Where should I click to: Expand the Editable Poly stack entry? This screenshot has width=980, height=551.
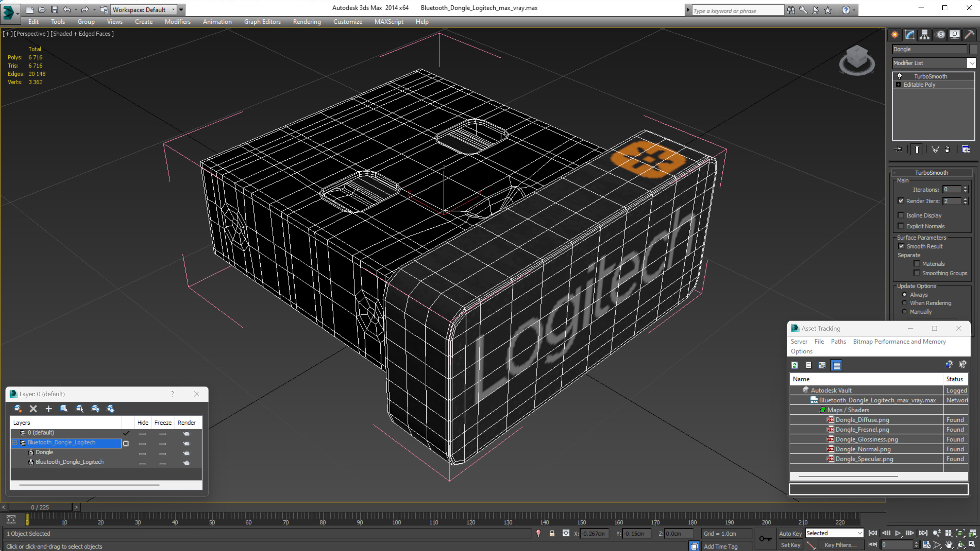tap(898, 84)
